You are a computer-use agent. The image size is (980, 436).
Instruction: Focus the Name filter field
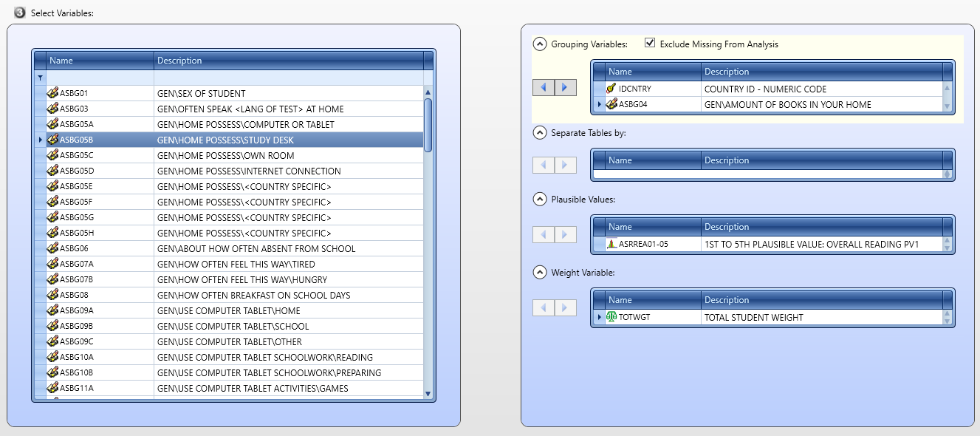100,78
